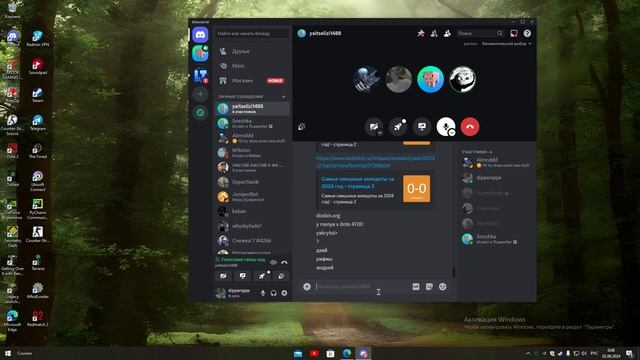This screenshot has height=360, width=640.
Task: Share your screen in call controls
Action: (422, 127)
